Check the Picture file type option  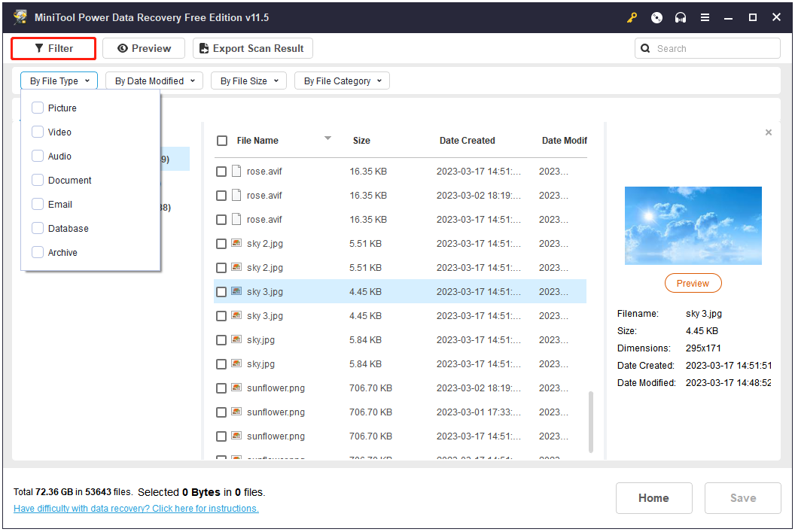click(x=38, y=108)
